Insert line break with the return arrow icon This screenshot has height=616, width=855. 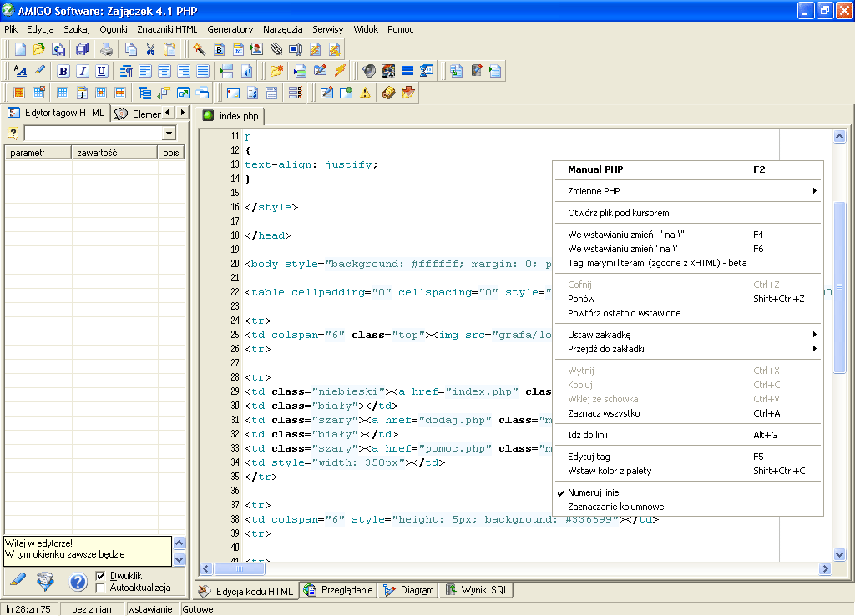point(247,71)
